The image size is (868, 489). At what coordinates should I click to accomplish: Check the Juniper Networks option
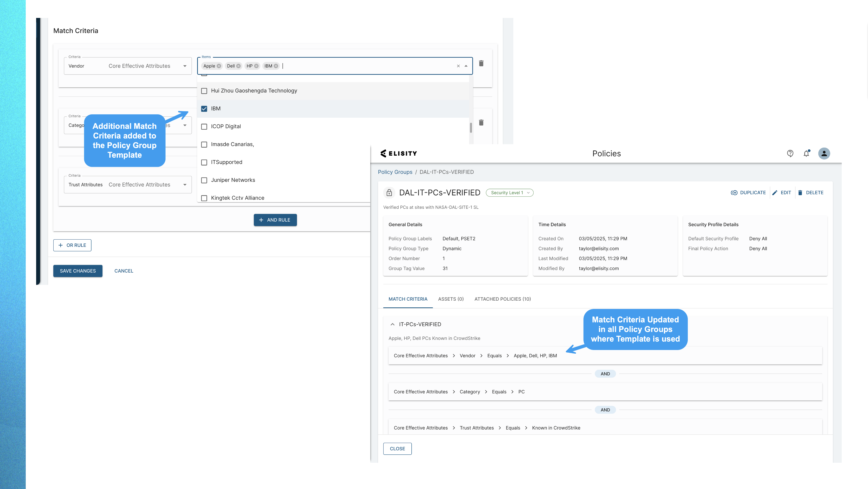pyautogui.click(x=204, y=180)
